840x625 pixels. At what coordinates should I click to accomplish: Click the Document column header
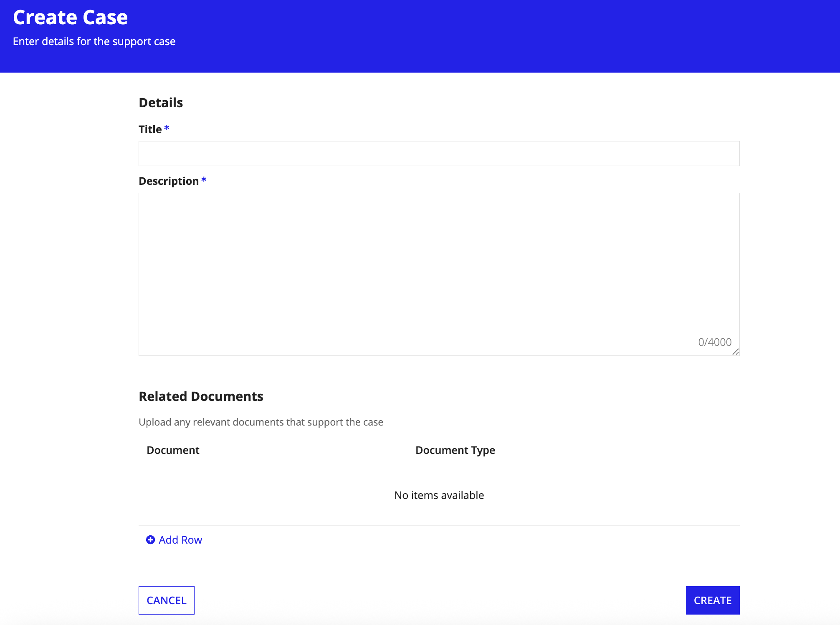pyautogui.click(x=173, y=450)
